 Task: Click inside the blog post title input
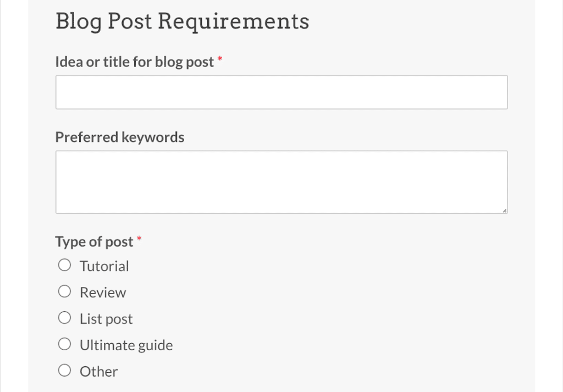click(281, 91)
